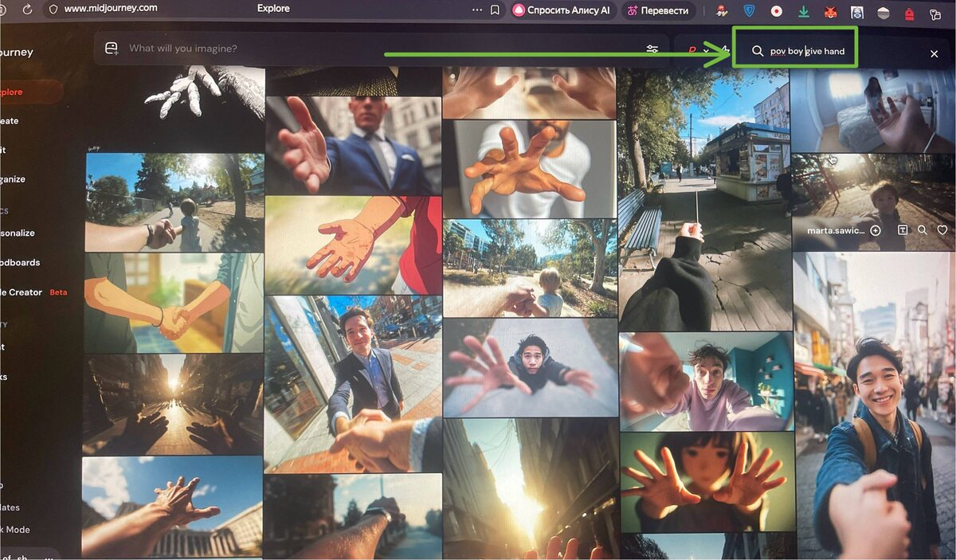Like marta's image with the heart icon

coord(942,230)
